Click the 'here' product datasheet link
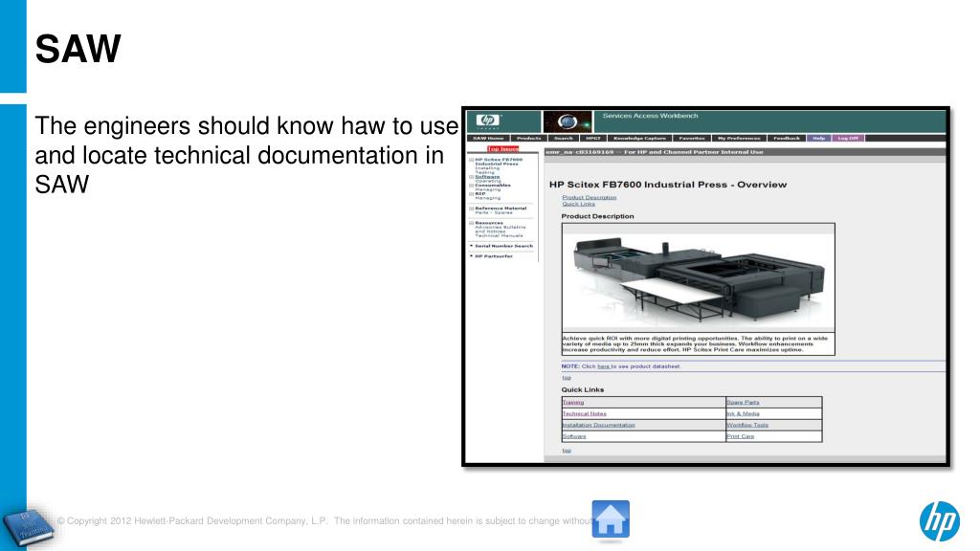The image size is (980, 551). 603,366
